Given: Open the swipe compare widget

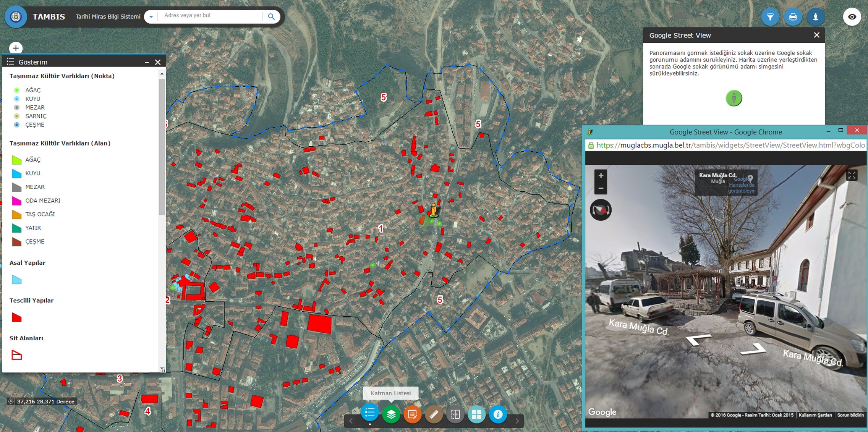Looking at the screenshot, I should point(455,414).
